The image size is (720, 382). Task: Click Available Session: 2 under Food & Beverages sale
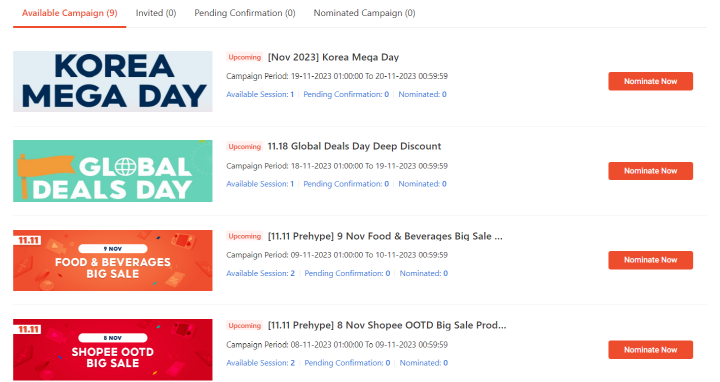click(x=260, y=273)
